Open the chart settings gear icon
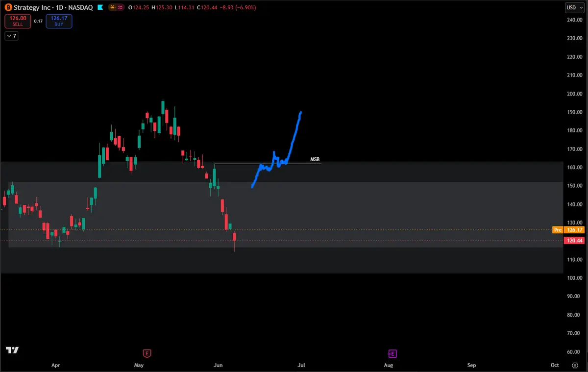588x372 pixels. 575,365
